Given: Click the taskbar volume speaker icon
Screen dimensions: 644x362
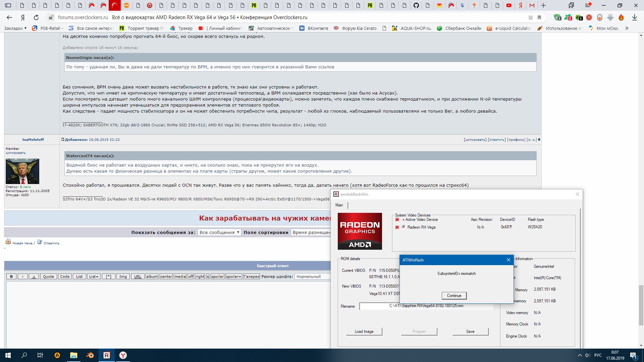Looking at the screenshot, I should [x=587, y=355].
